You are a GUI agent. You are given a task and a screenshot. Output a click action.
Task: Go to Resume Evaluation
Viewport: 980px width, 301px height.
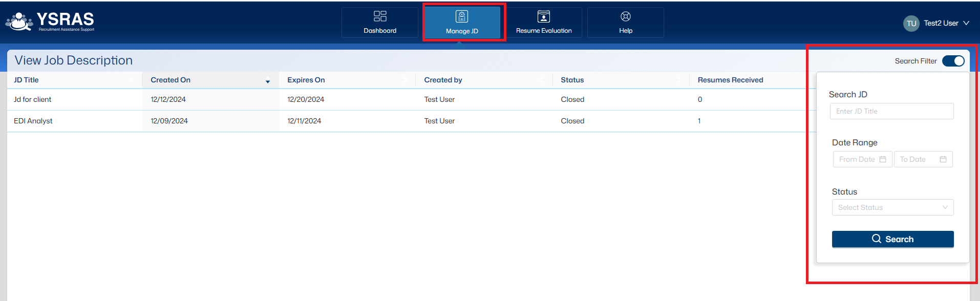[x=544, y=23]
